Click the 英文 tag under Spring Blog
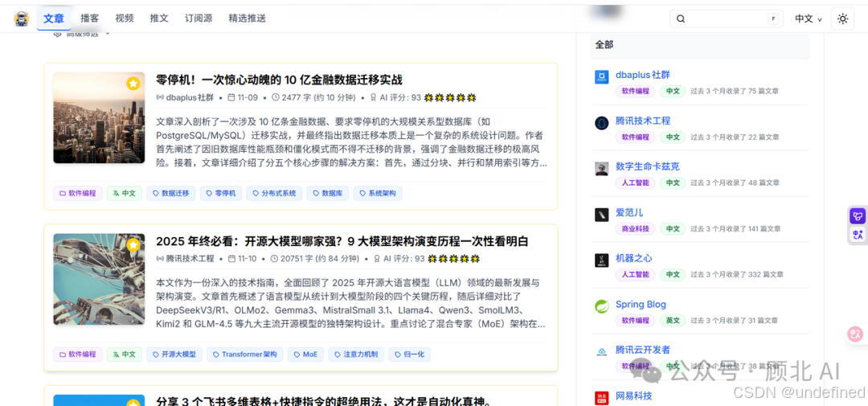 click(x=673, y=321)
